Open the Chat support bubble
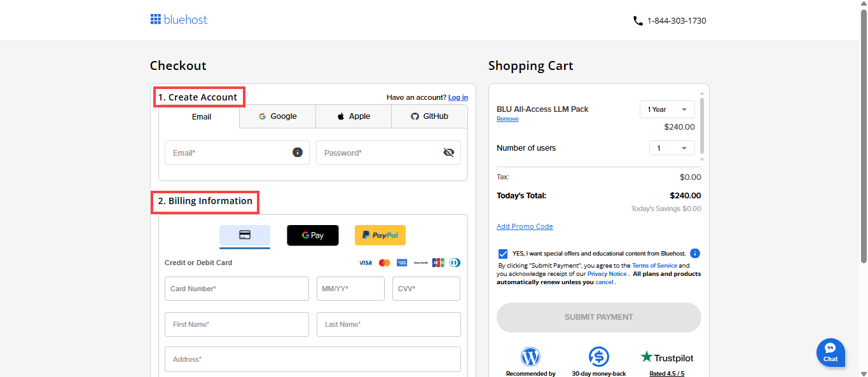Screen dimensions: 868x377 (x=830, y=352)
